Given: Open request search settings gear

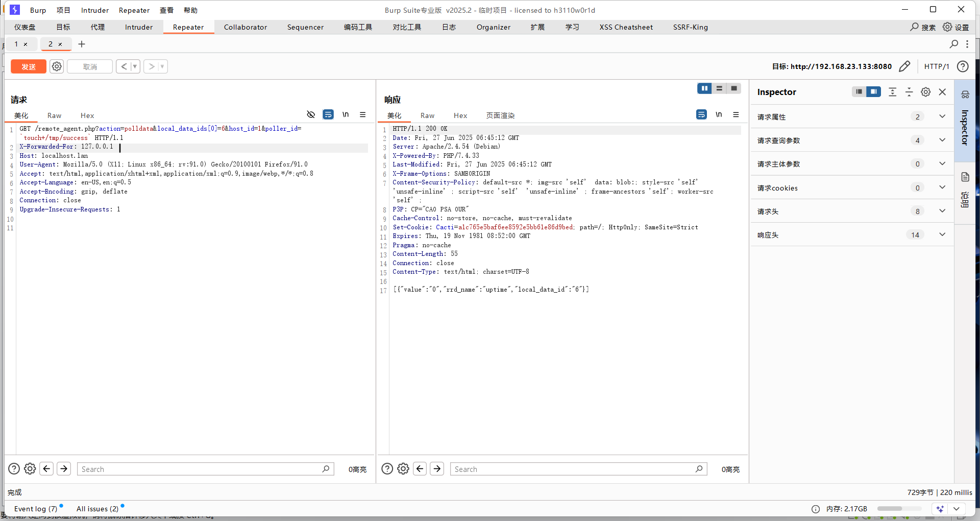Looking at the screenshot, I should tap(30, 469).
